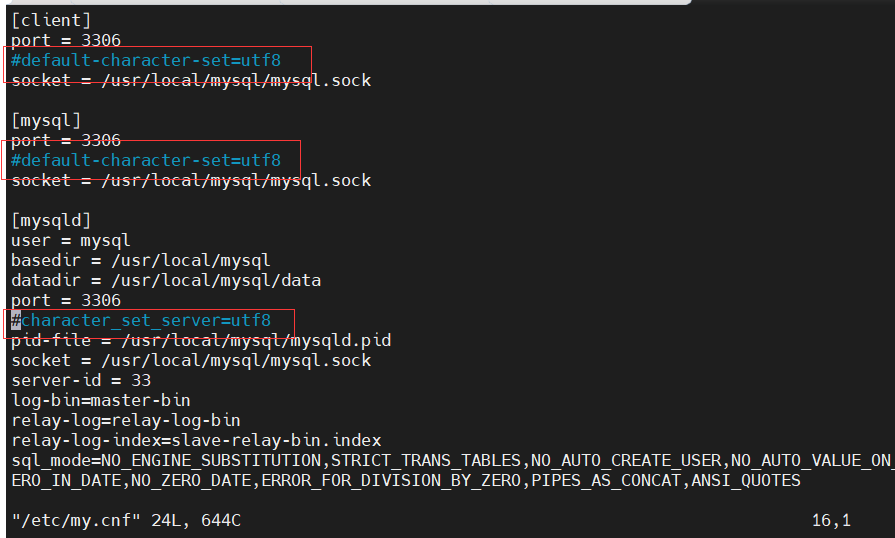Click the [mysql] section header line
This screenshot has height=538, width=895.
pos(46,121)
